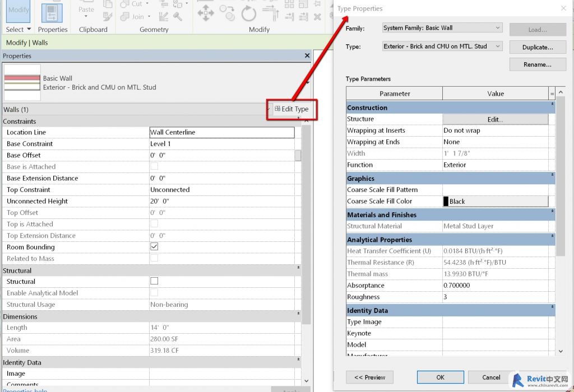This screenshot has height=392, width=574.
Task: Click the Delete X icon in Modify panel
Action: coord(317,16)
